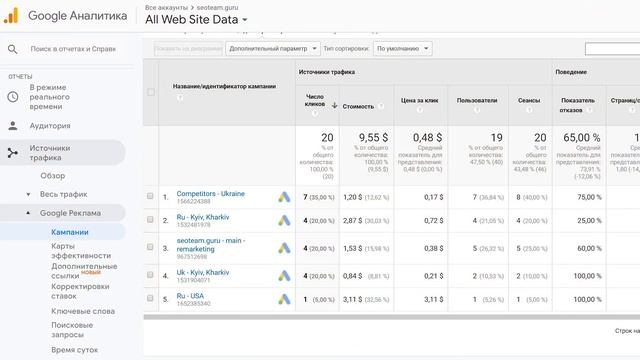Sort by the Стоимость column header
This screenshot has height=360, width=640.
358,106
